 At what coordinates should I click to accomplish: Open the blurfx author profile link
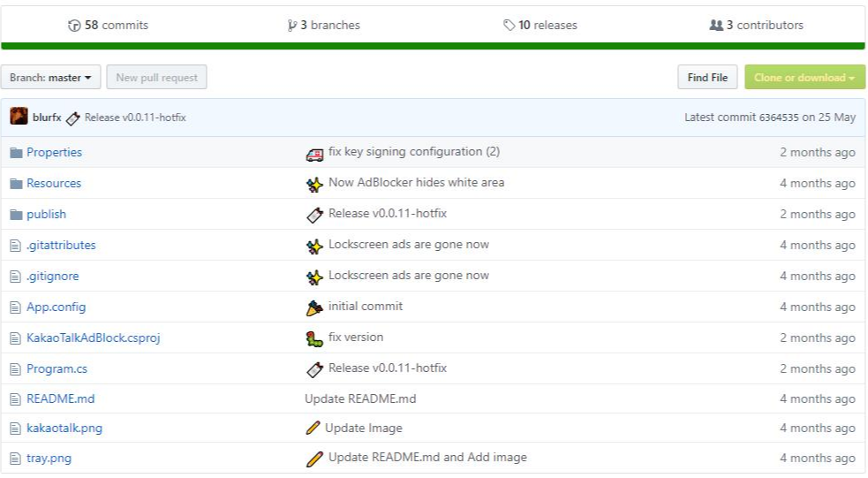pos(47,117)
